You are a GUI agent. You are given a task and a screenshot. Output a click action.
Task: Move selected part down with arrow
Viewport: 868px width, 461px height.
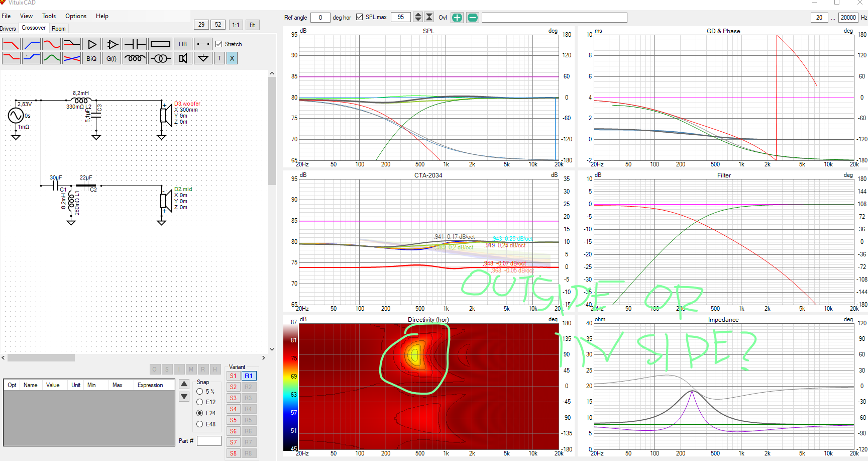click(x=184, y=396)
